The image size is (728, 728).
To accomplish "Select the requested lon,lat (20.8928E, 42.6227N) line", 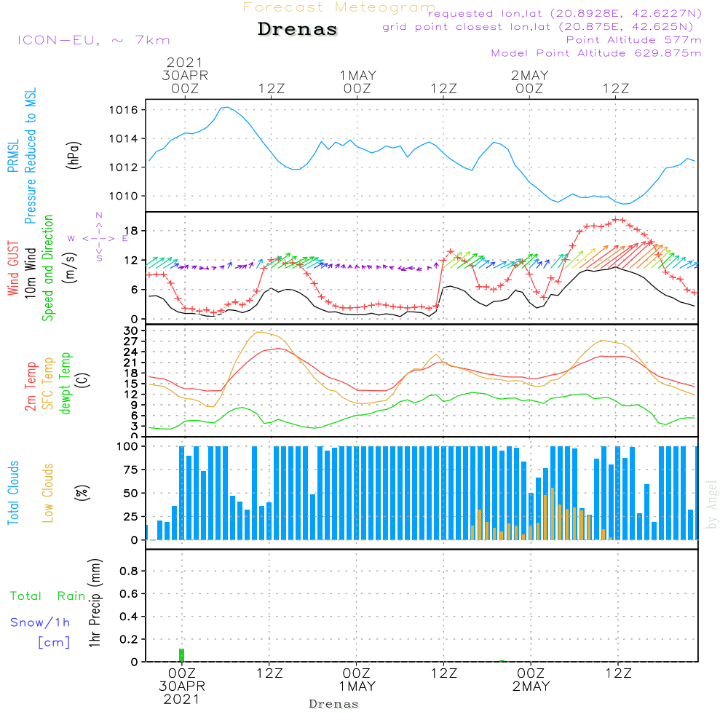I will (565, 13).
